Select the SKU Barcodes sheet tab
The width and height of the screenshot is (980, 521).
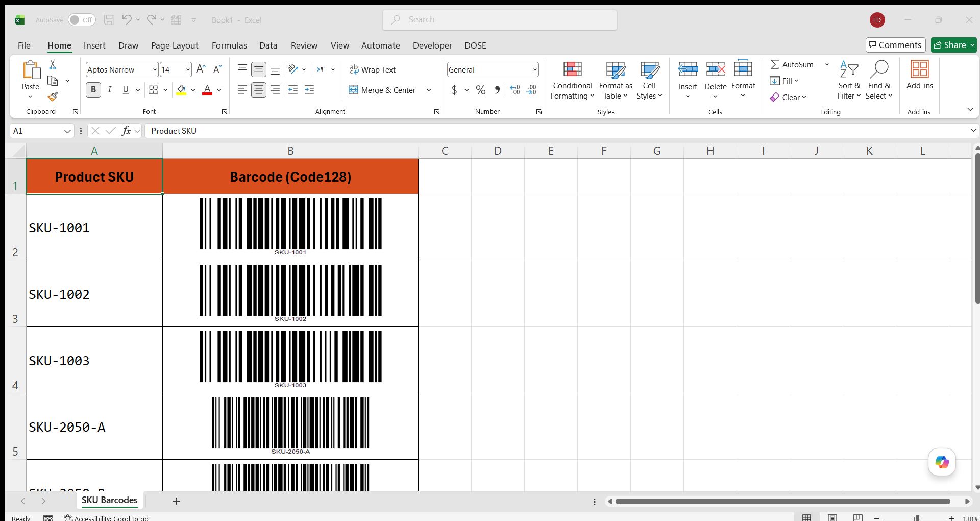coord(110,500)
